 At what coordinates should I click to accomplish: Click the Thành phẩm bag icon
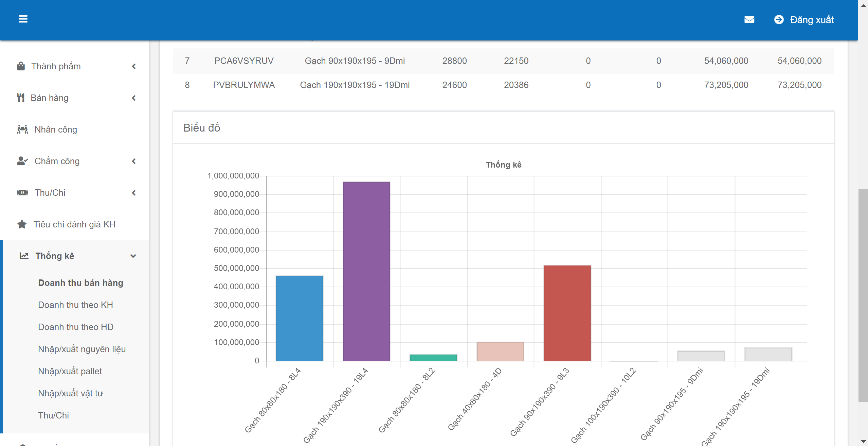(x=21, y=66)
